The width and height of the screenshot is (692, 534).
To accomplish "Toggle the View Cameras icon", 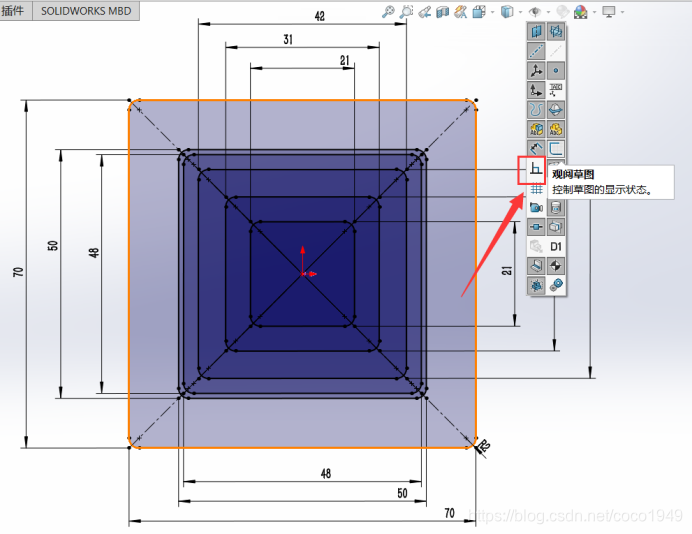I will tap(536, 207).
